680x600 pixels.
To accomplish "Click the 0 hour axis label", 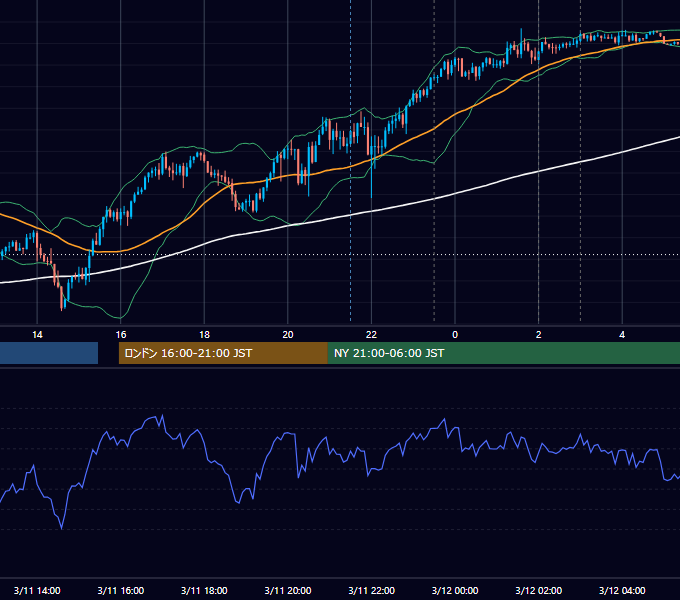I will pyautogui.click(x=455, y=335).
